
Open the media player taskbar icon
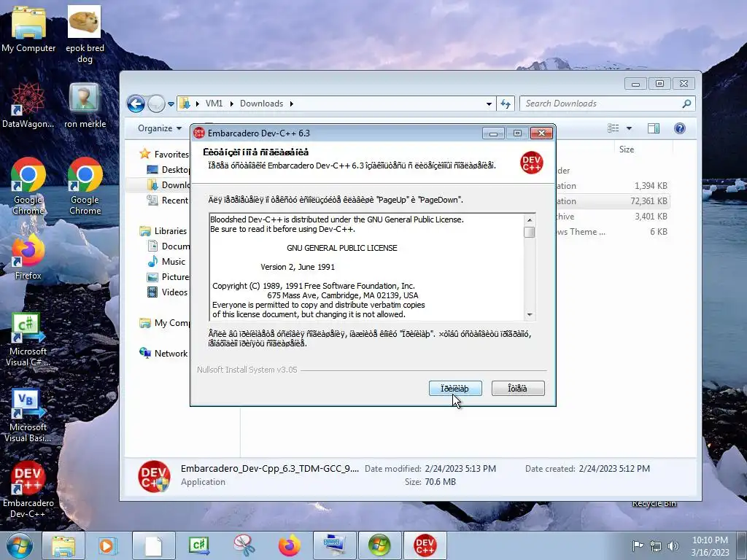click(108, 545)
